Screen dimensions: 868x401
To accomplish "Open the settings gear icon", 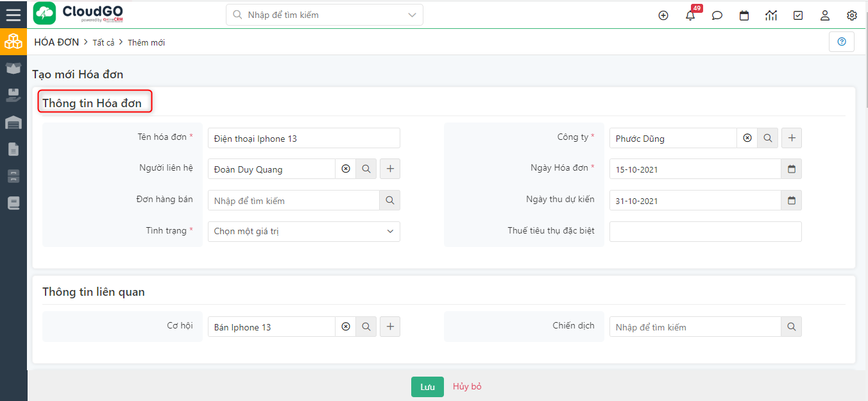I will pyautogui.click(x=852, y=15).
